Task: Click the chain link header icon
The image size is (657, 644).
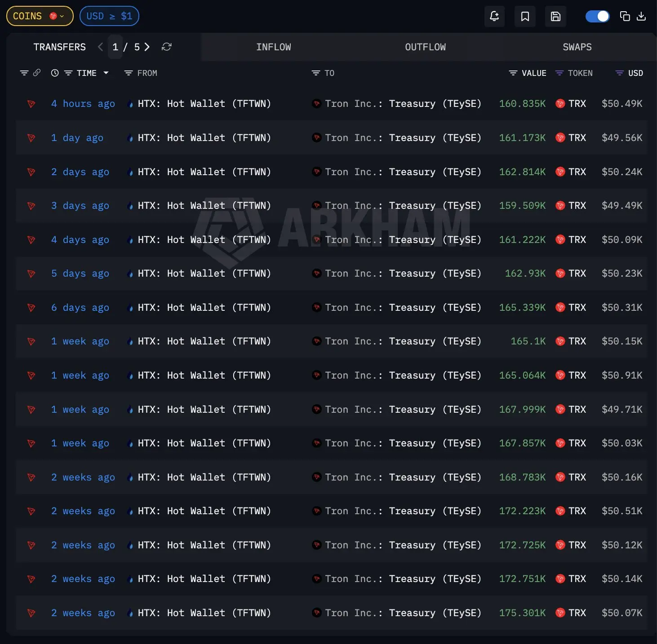Action: [37, 72]
